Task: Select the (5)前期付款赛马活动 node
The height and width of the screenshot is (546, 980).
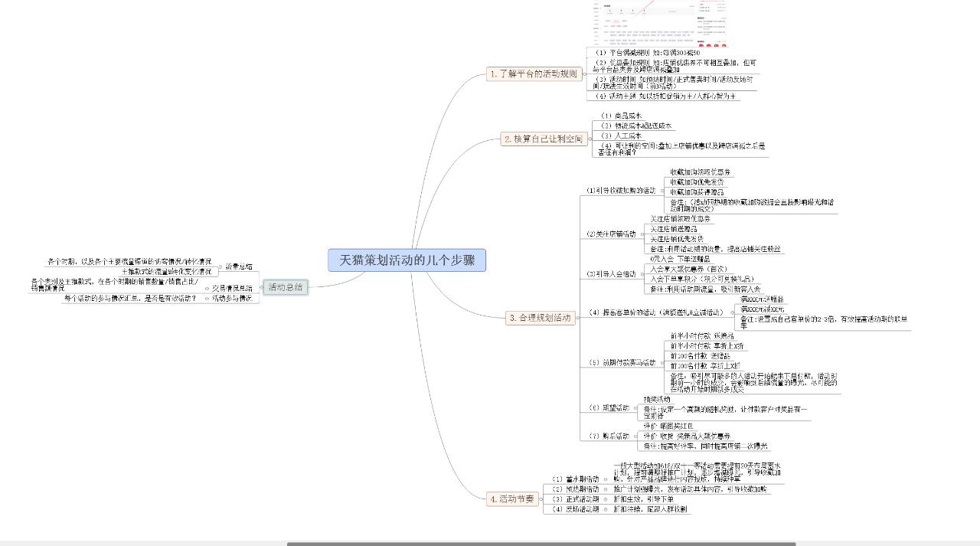Action: pos(621,363)
